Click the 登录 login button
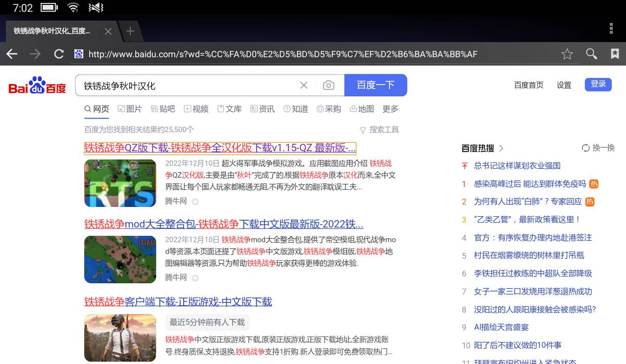 click(x=598, y=84)
